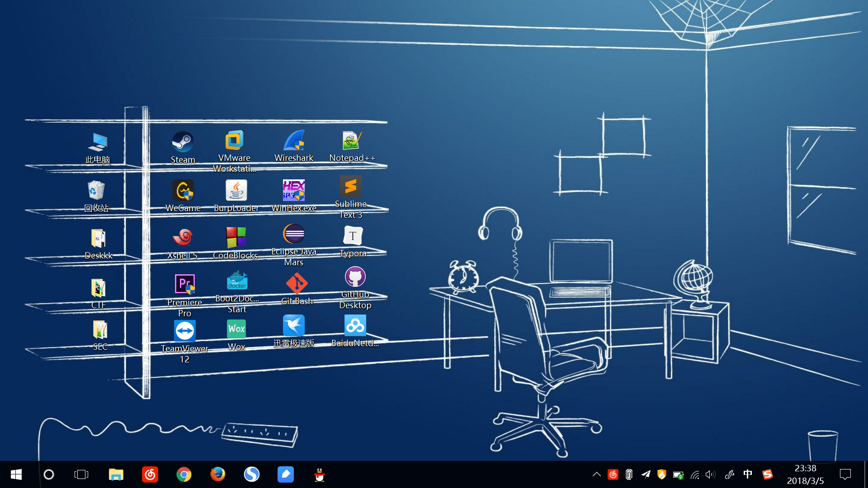The image size is (868, 488).
Task: Launch TeamViewer 12 shortcut
Action: 184,342
